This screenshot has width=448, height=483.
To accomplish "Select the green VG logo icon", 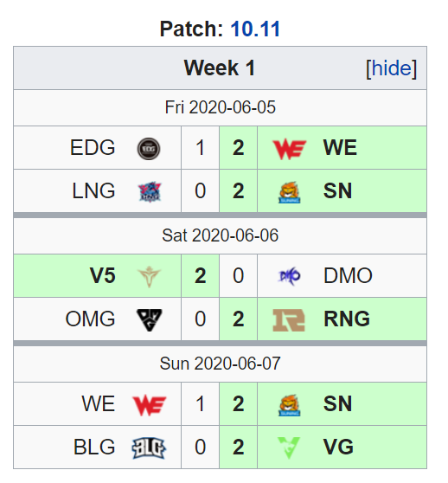I will pyautogui.click(x=289, y=448).
